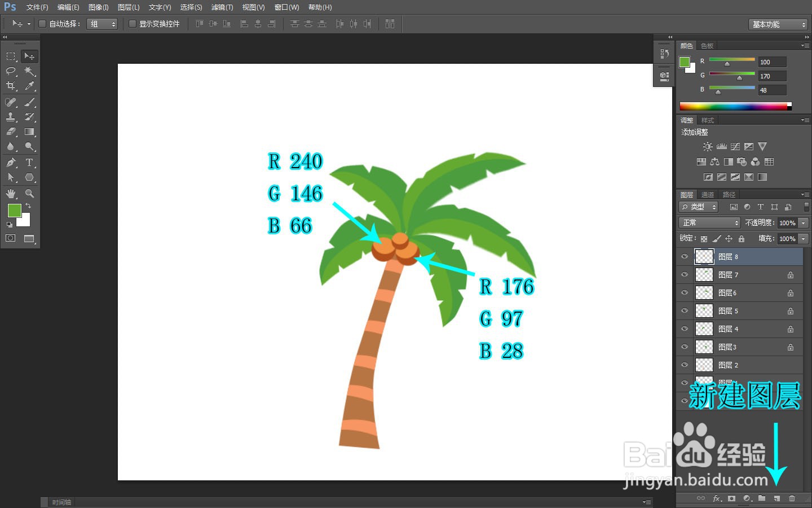Select the Rectangular Marquee tool
The height and width of the screenshot is (508, 812).
[11, 56]
